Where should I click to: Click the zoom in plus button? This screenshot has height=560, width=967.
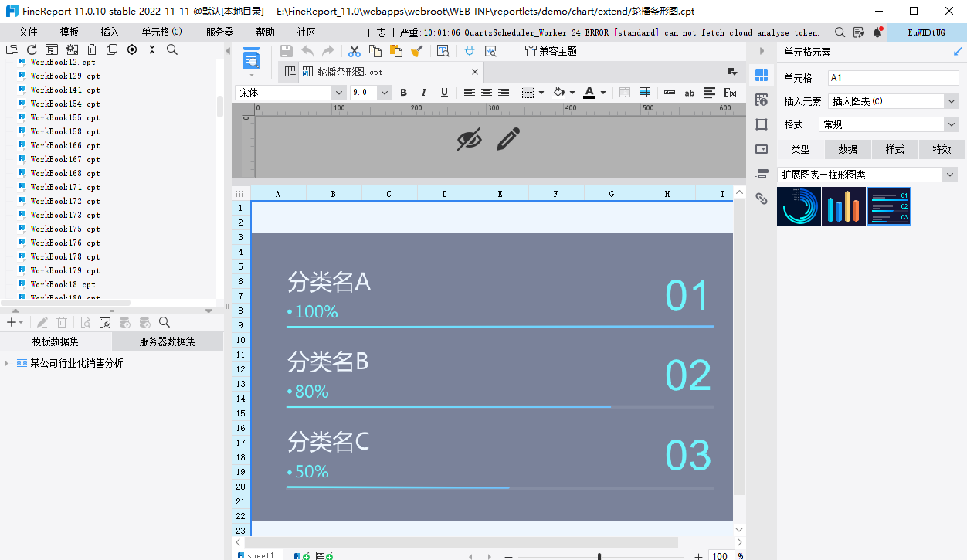pyautogui.click(x=698, y=556)
